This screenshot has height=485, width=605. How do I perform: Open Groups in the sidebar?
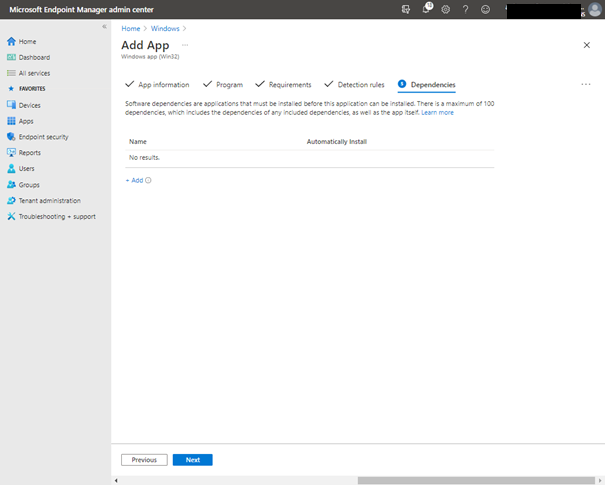pos(23,185)
